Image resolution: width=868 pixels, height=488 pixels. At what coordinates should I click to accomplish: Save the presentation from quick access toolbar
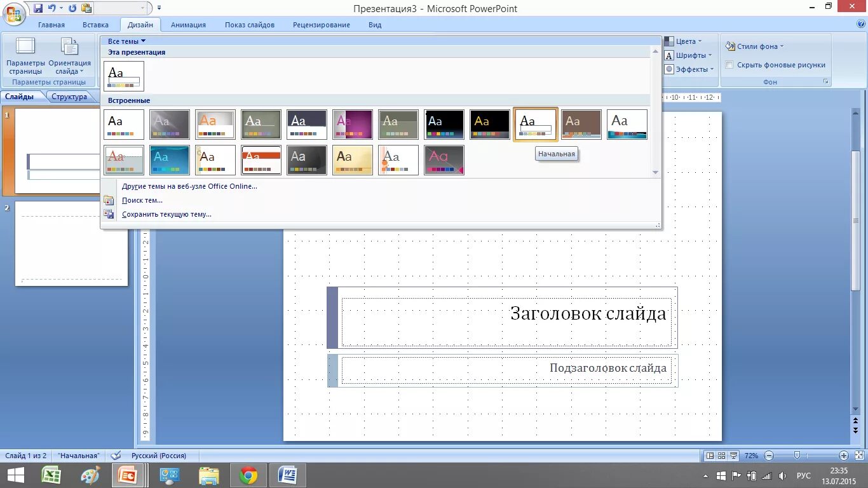coord(39,8)
